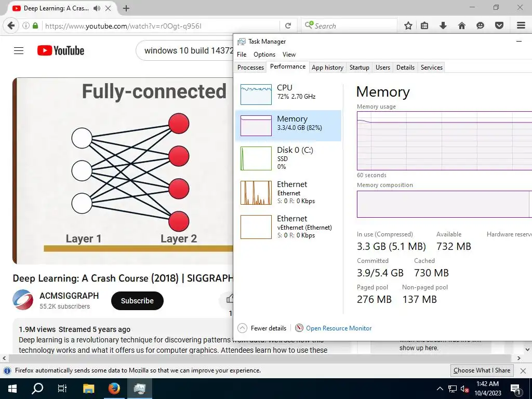Open taskbar search magnifier

click(37, 389)
